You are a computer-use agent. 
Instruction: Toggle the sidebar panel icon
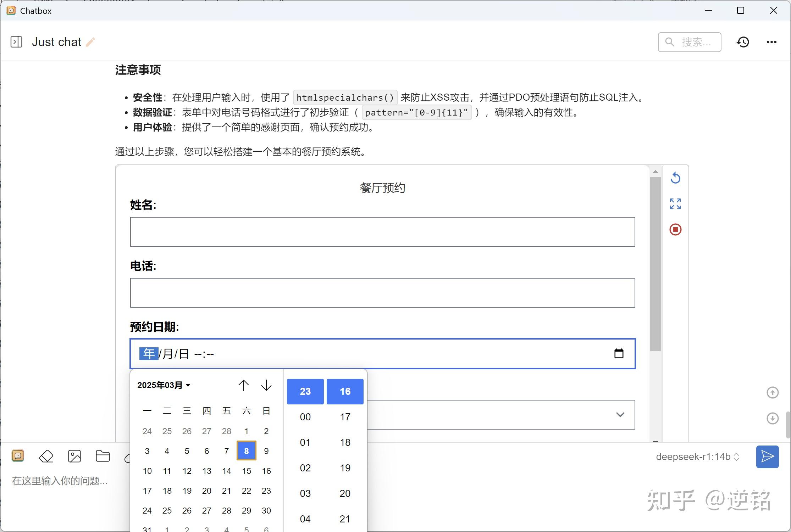click(x=16, y=42)
